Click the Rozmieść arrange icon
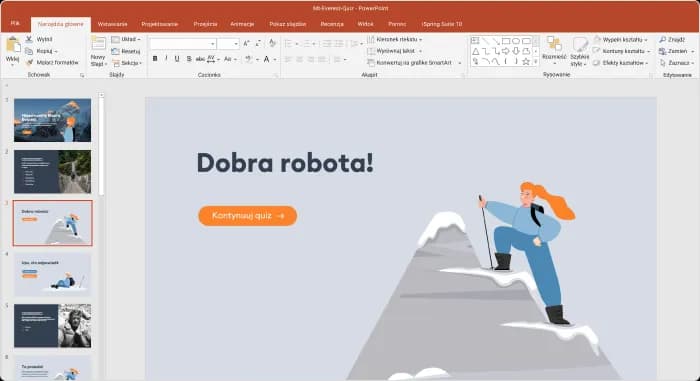700x381 pixels. 554,43
